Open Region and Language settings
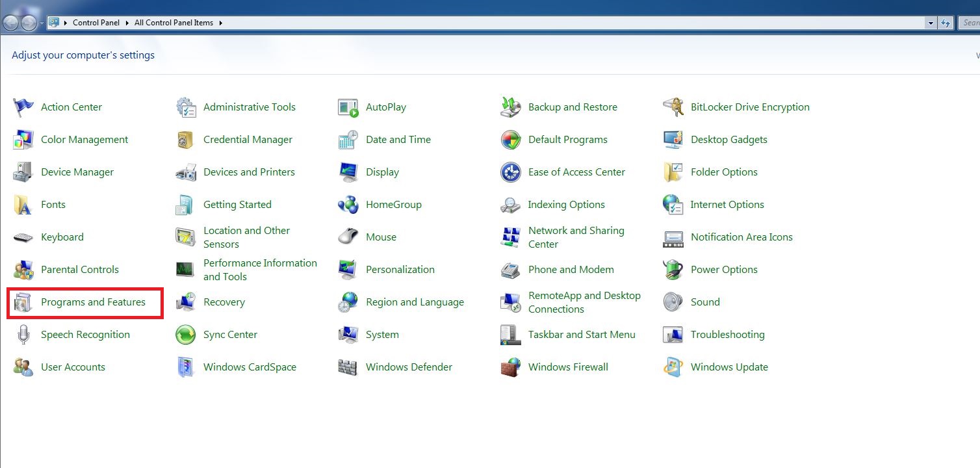Viewport: 980px width, 468px height. 415,302
